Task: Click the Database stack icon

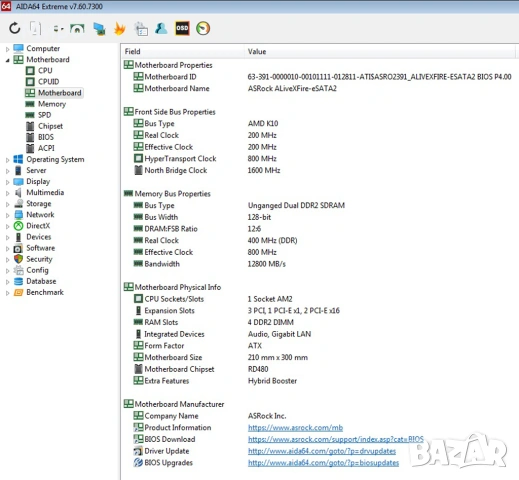Action: (18, 281)
